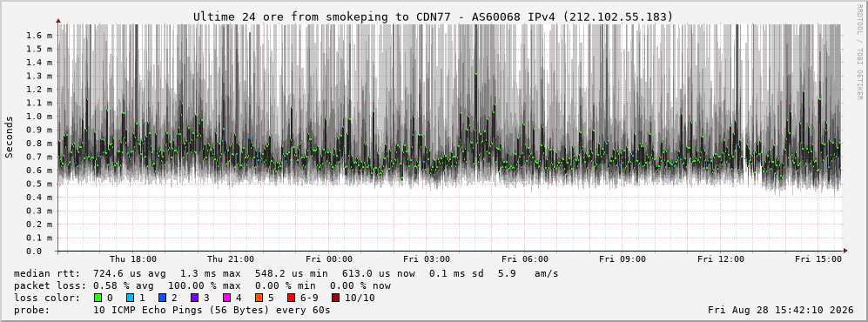Click the dark red 10/10 loss swatch
868x322 pixels.
click(335, 298)
